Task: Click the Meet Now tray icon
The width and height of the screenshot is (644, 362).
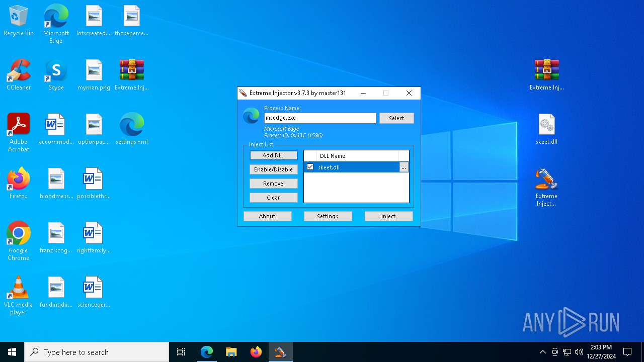Action: pos(555,352)
